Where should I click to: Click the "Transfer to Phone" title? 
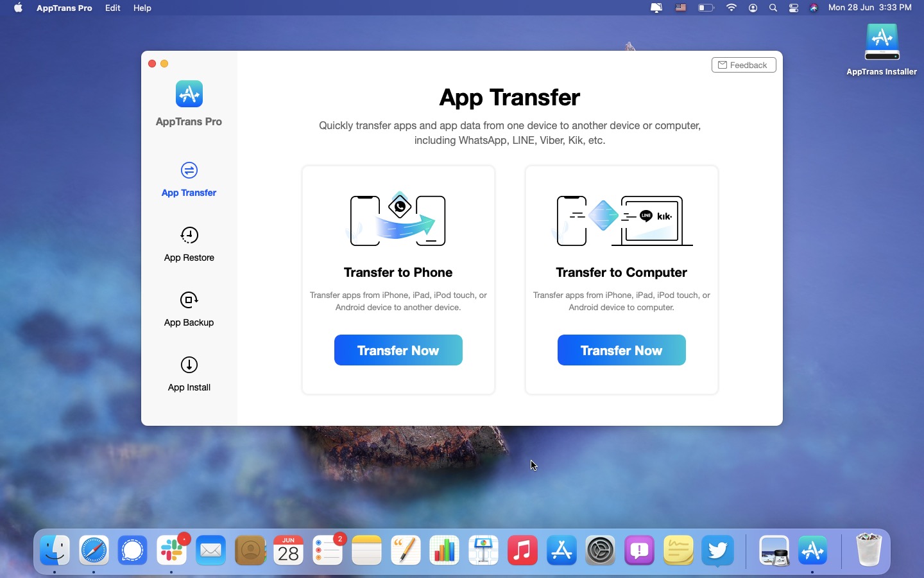(398, 272)
